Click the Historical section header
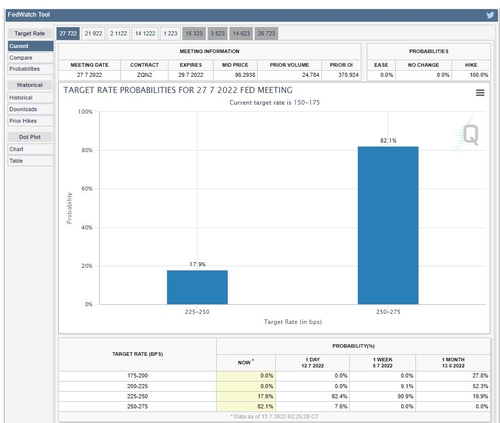Screen dimensions: 500x423 click(x=30, y=85)
